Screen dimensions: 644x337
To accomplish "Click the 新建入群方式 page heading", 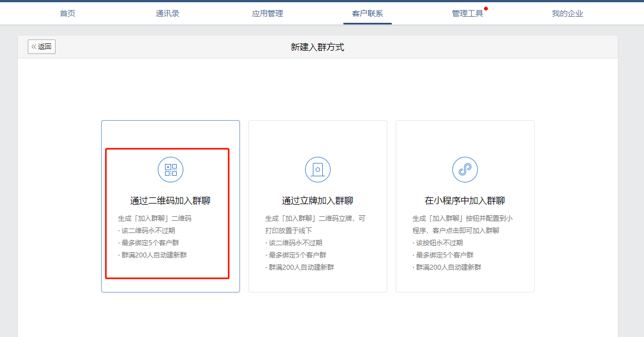I will [x=317, y=47].
